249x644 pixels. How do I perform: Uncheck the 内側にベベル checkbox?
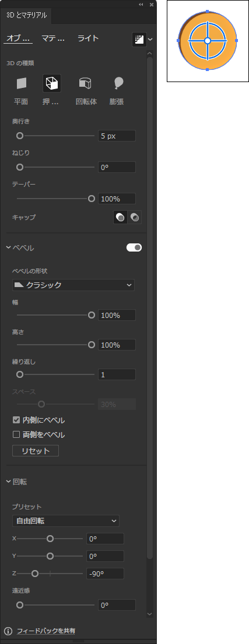(x=16, y=420)
